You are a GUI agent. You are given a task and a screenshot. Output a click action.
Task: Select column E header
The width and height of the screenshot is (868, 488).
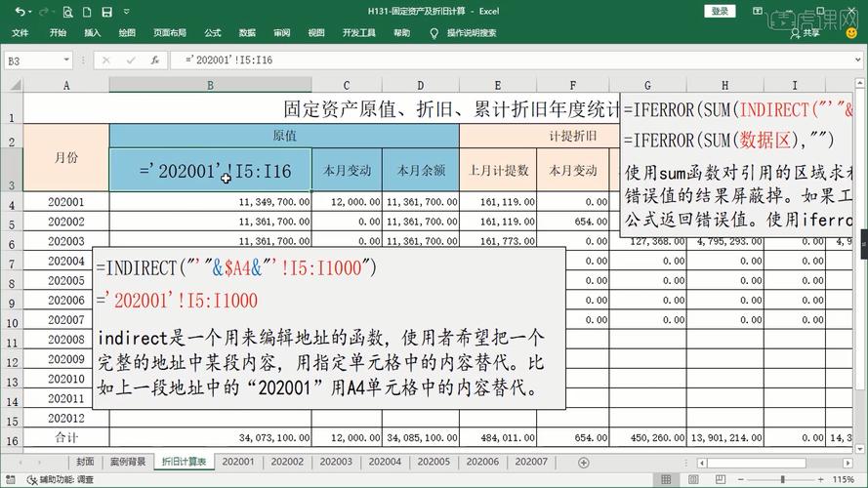(498, 85)
